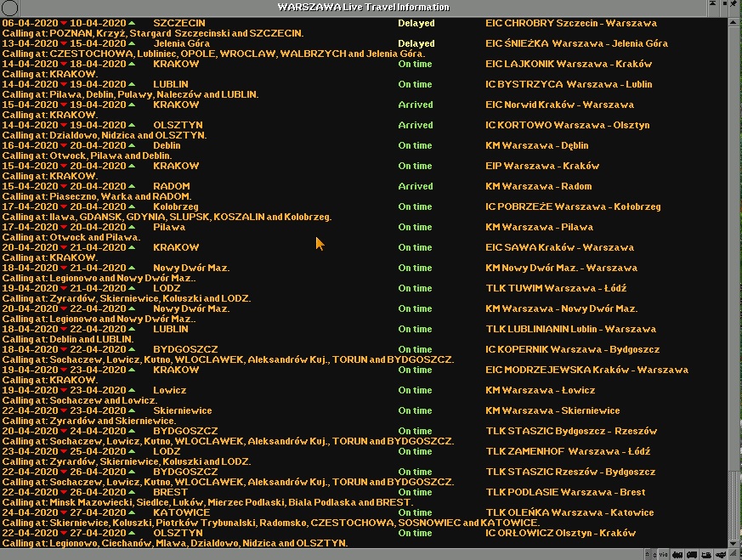The height and width of the screenshot is (560, 742).
Task: Click the KATOWICE destination entry
Action: [x=181, y=512]
